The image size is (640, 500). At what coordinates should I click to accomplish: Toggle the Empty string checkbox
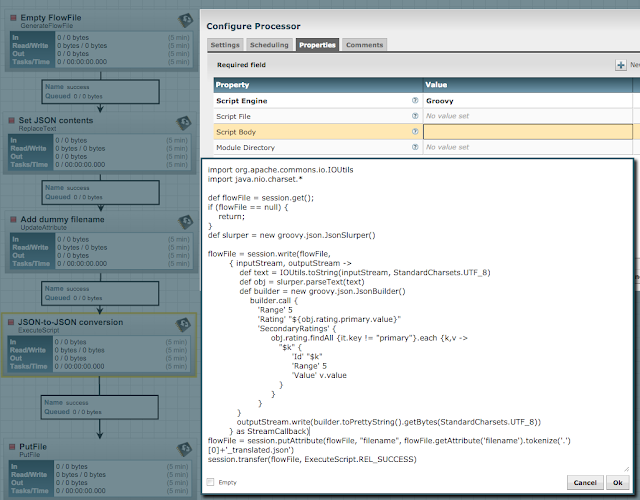click(210, 482)
